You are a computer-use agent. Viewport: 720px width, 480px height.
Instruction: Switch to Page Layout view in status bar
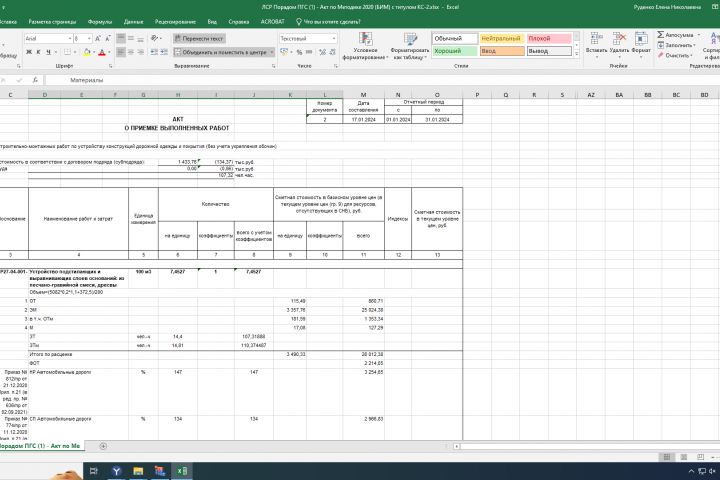[x=684, y=457]
